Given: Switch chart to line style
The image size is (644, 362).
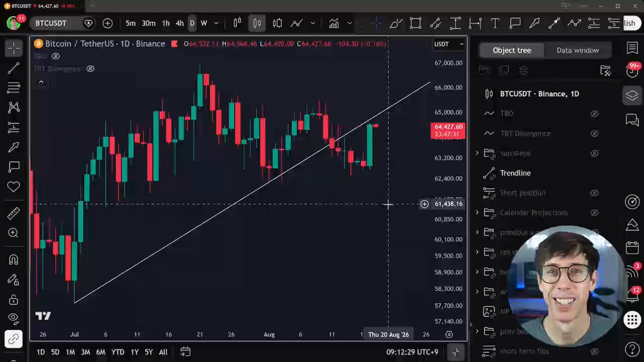Looking at the screenshot, I should pyautogui.click(x=296, y=23).
